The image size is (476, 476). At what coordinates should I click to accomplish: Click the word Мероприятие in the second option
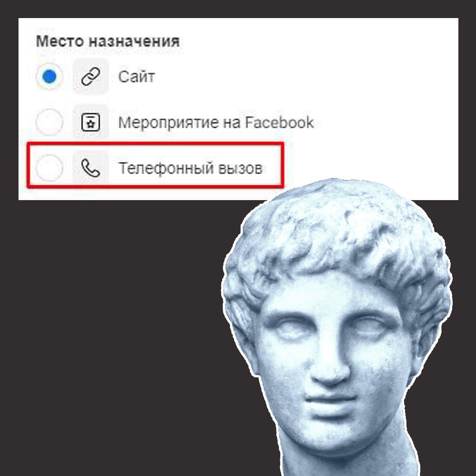pos(168,123)
